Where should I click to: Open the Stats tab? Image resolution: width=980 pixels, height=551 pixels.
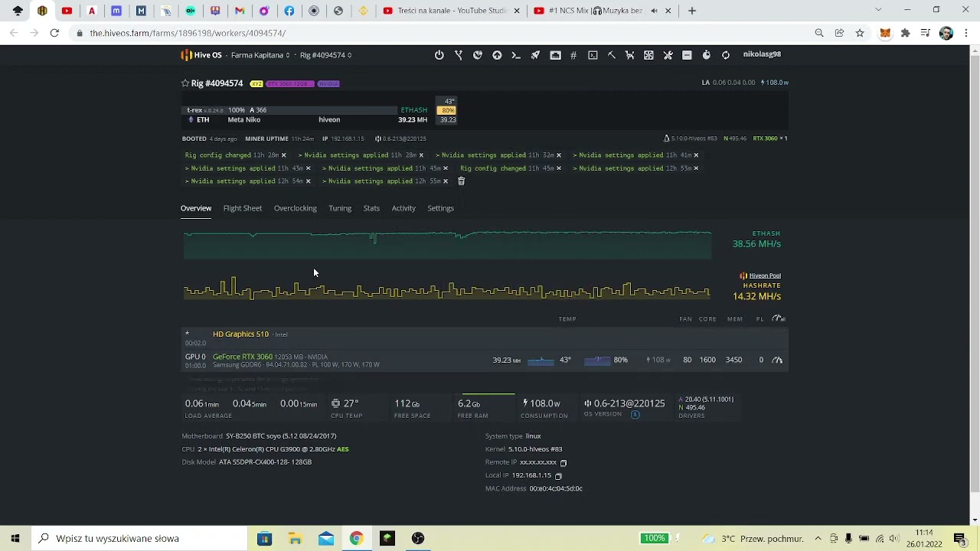371,208
